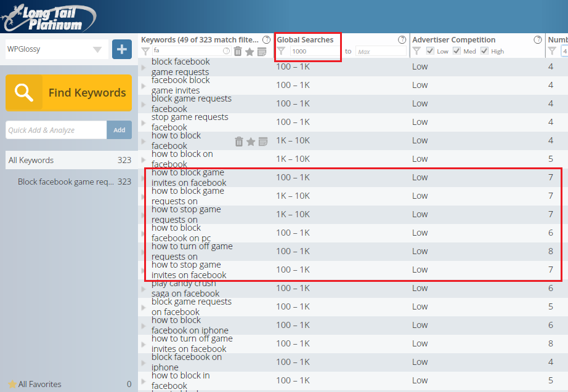Focus Global Searches Max field
This screenshot has width=568, height=392.
coord(381,52)
